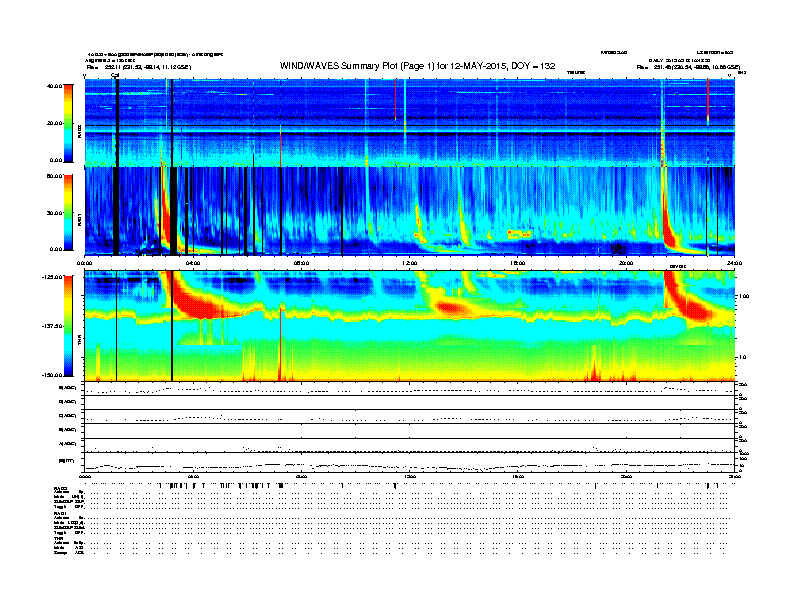The width and height of the screenshot is (792, 612).
Task: Click the thick black calibration gap in RAD2
Action: (x=117, y=123)
